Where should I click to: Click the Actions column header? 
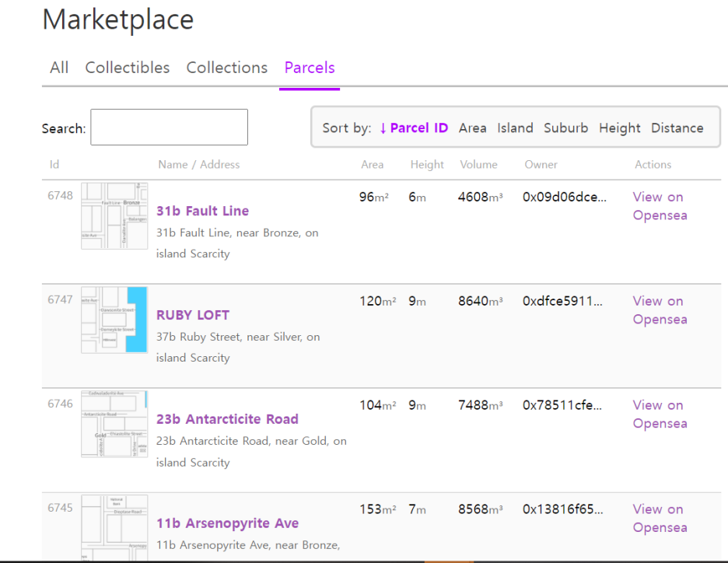coord(653,164)
